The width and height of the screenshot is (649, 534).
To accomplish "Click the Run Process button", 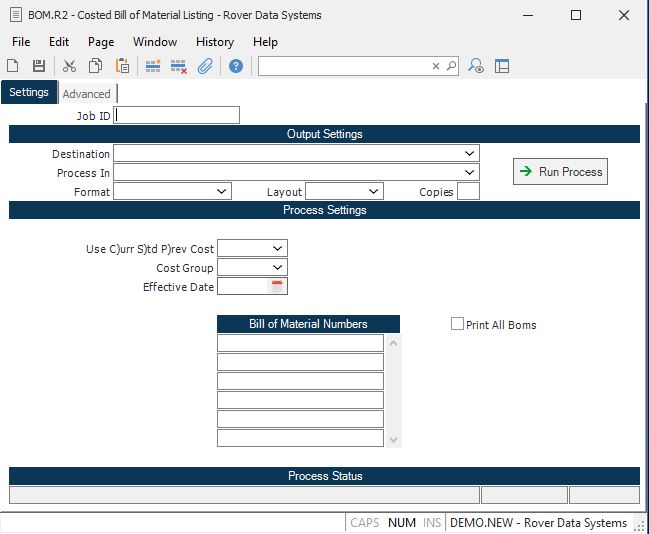I will [560, 172].
